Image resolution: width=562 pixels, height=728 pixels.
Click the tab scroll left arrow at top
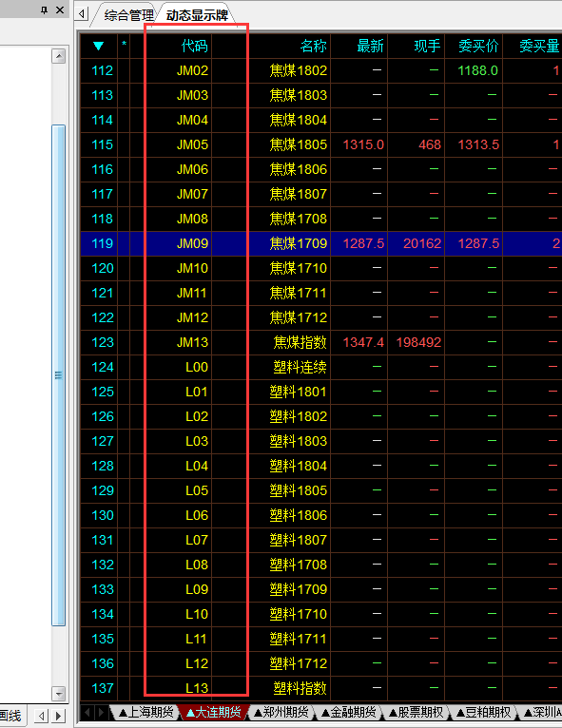82,14
